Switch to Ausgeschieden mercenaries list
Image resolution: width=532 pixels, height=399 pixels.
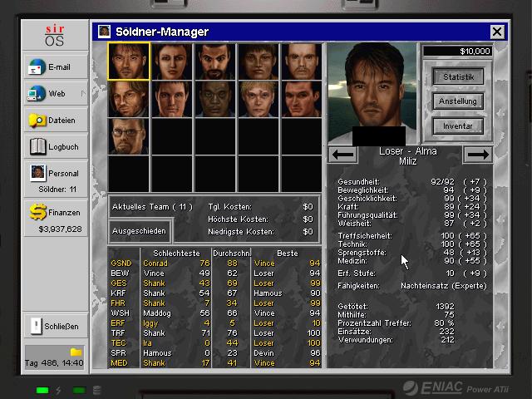point(140,231)
